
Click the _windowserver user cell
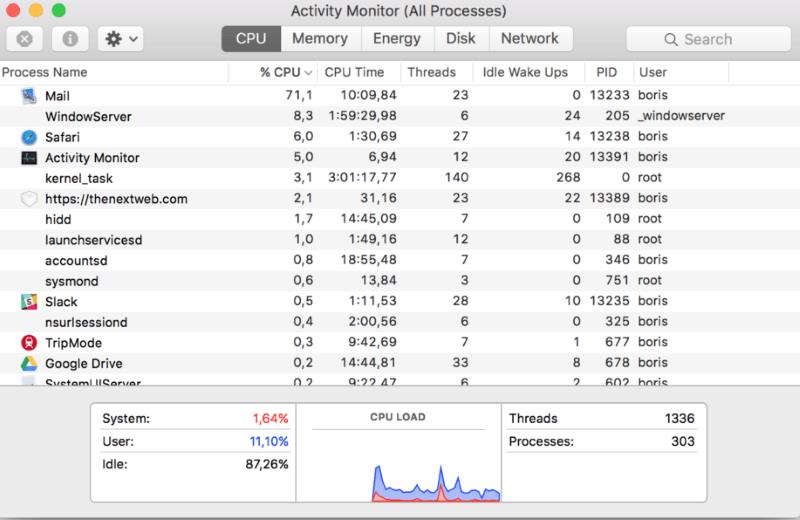[x=681, y=116]
